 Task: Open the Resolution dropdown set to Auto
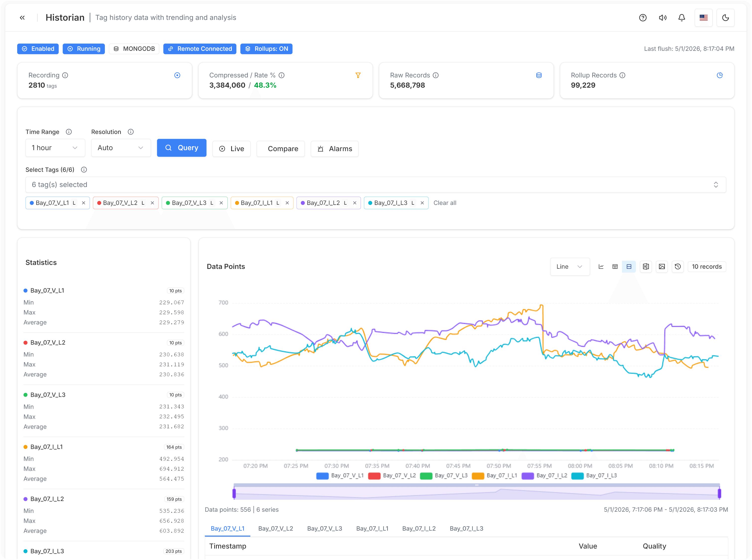(121, 148)
